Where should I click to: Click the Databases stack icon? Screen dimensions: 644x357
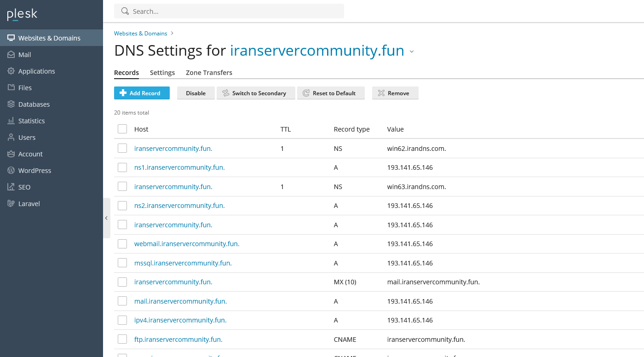pyautogui.click(x=11, y=104)
